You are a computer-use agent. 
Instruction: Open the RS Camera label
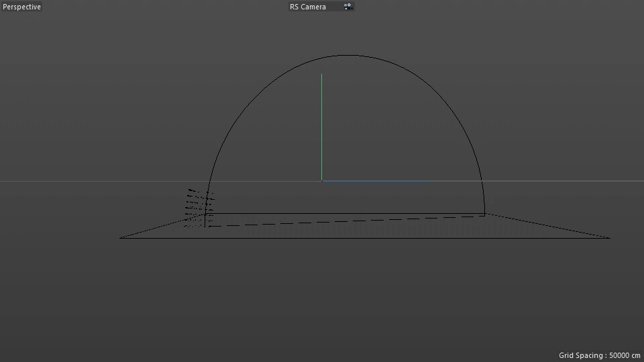coord(308,7)
